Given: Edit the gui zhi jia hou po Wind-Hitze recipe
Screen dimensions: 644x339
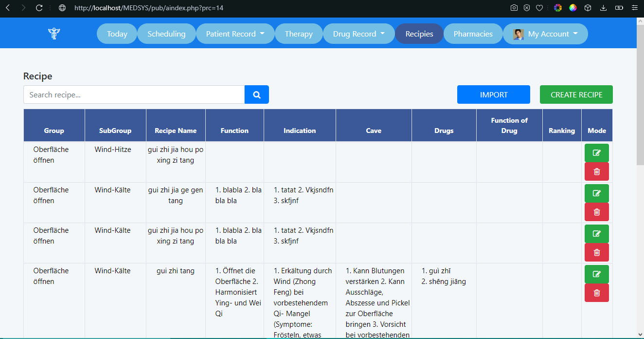Looking at the screenshot, I should coord(596,153).
